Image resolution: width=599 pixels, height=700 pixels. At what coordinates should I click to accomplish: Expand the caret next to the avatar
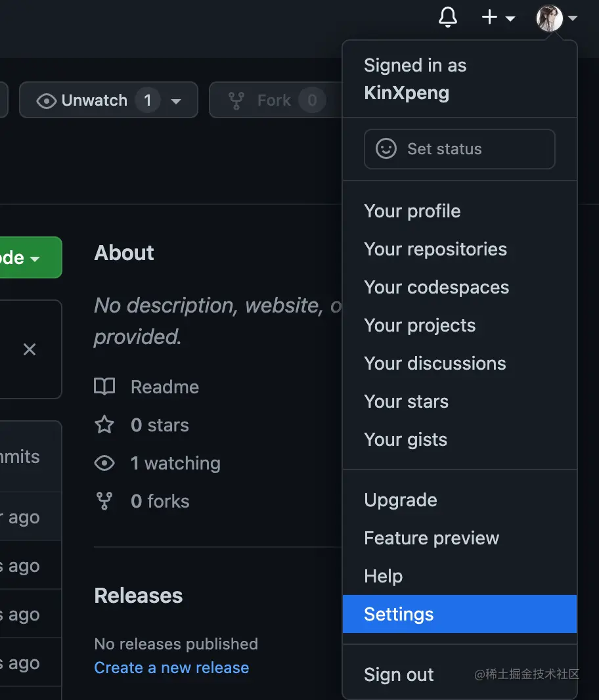pyautogui.click(x=573, y=18)
